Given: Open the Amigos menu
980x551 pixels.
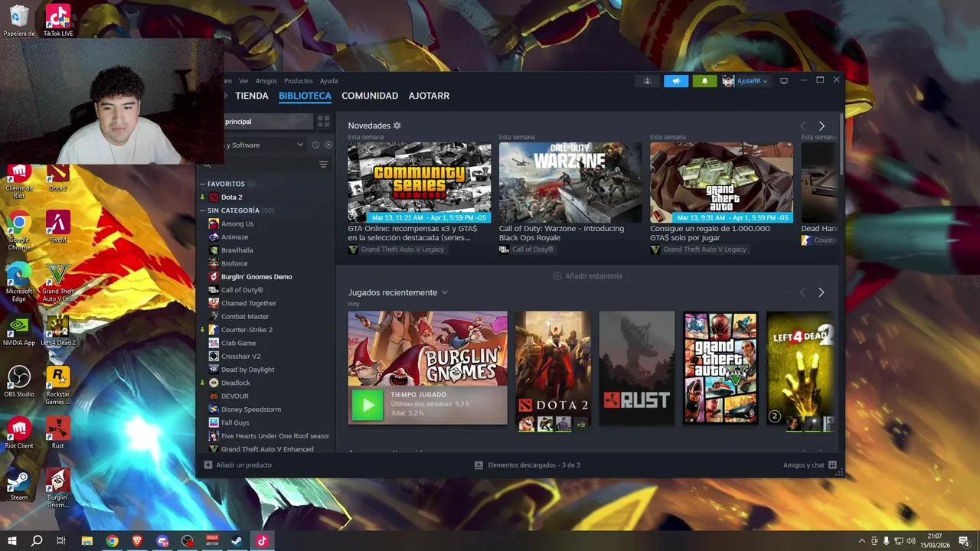Looking at the screenshot, I should tap(266, 80).
